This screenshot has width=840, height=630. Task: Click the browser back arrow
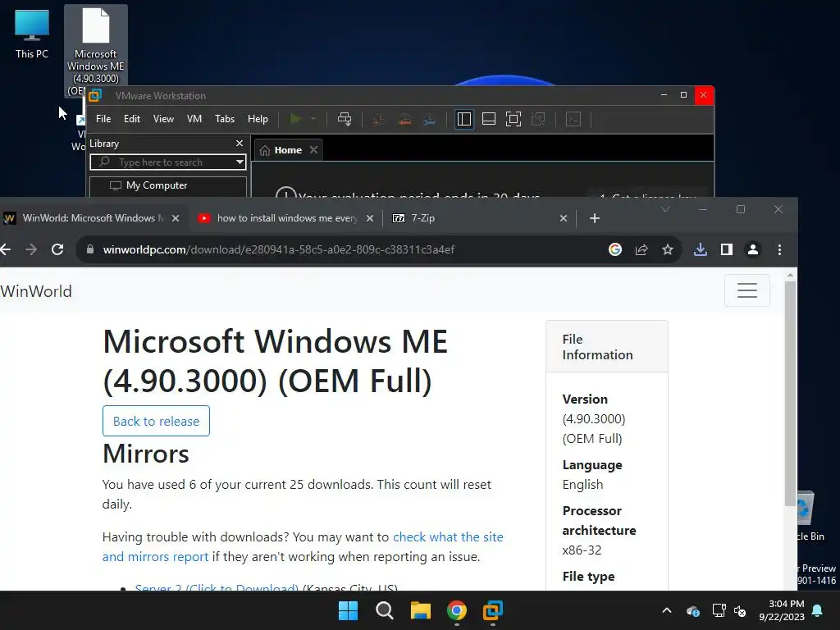click(6, 249)
